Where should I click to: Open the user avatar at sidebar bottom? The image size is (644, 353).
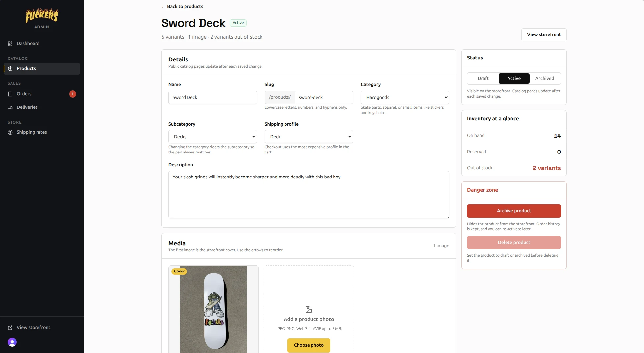pyautogui.click(x=12, y=342)
